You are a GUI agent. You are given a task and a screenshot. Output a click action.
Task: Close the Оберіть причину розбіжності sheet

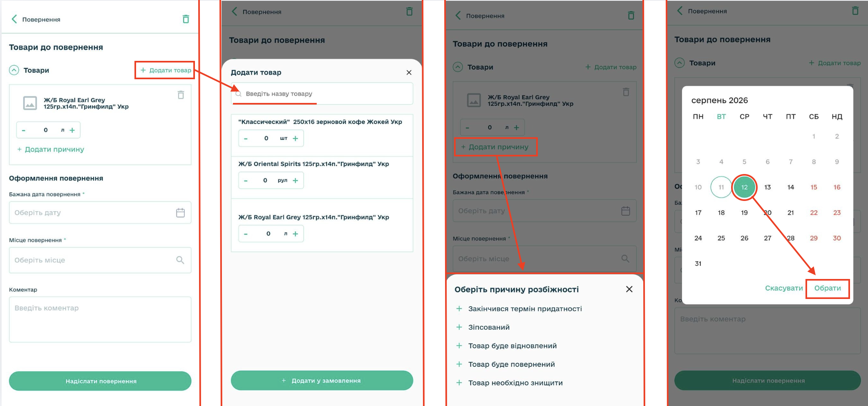tap(629, 289)
